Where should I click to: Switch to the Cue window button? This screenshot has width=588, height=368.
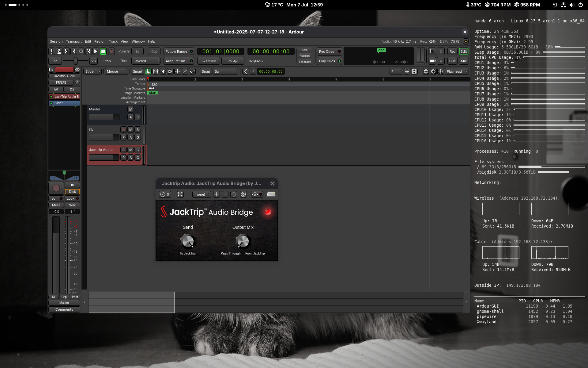click(452, 61)
